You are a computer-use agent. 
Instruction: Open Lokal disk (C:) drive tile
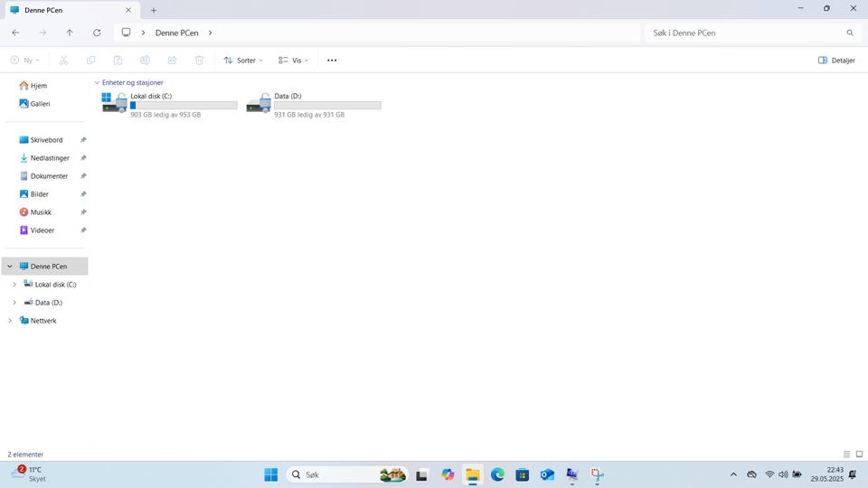[170, 105]
